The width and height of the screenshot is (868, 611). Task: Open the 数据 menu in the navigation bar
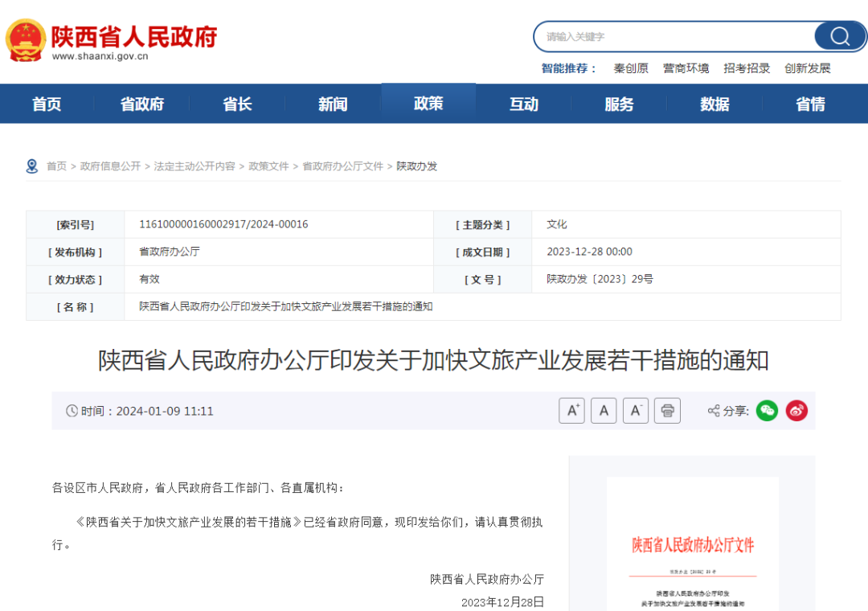coord(714,103)
